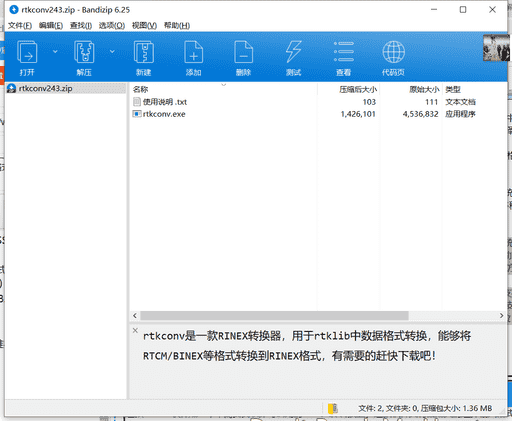Sort by the 压缩后大小 column header
The image size is (512, 421).
tap(349, 89)
